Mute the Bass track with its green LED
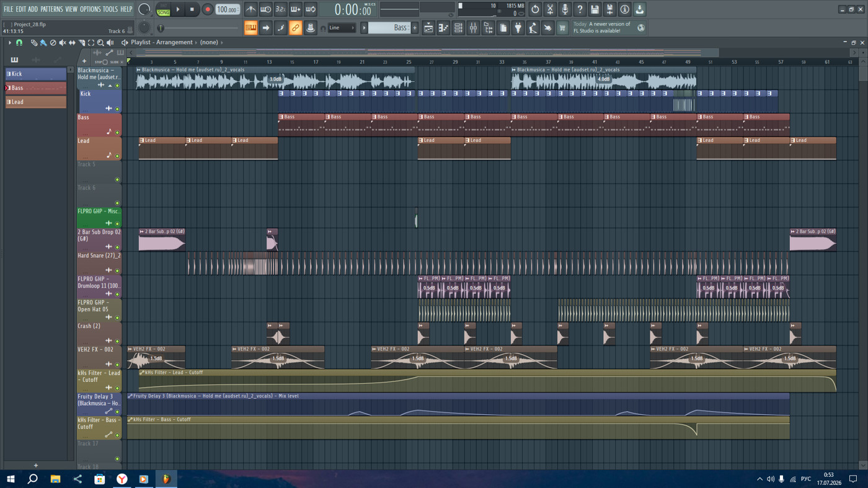 click(117, 133)
